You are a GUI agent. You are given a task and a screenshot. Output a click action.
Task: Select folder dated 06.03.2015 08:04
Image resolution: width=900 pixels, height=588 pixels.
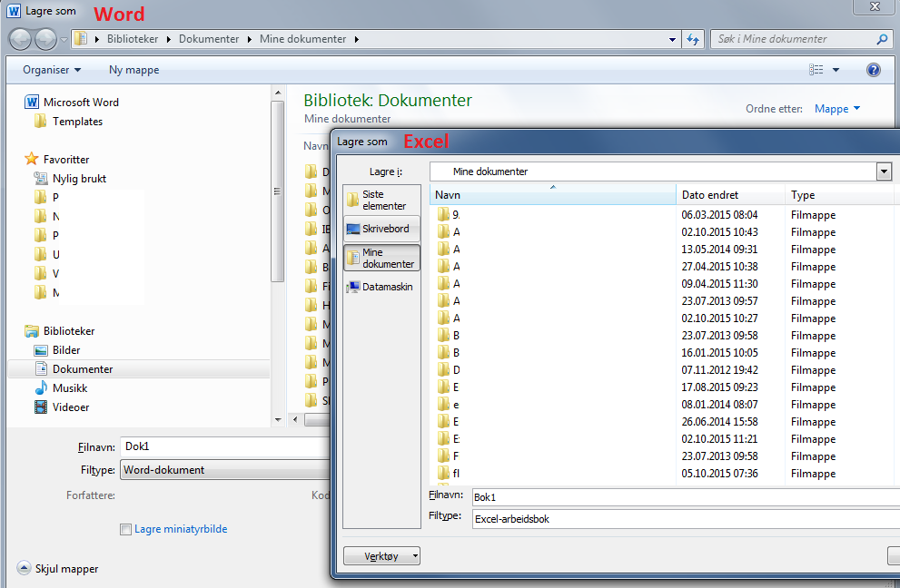(x=662, y=215)
